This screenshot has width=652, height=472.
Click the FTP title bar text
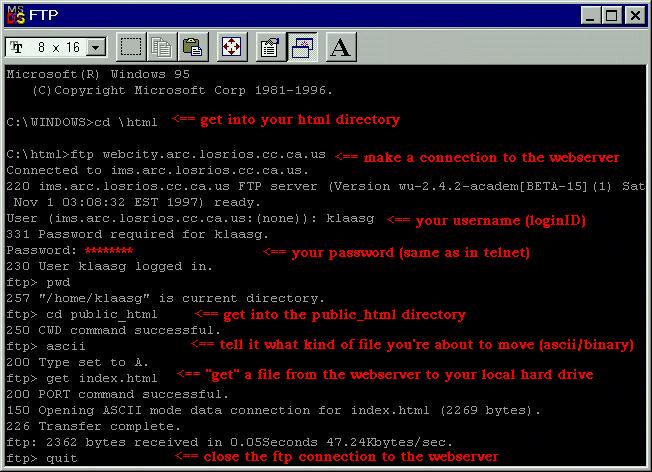[44, 15]
